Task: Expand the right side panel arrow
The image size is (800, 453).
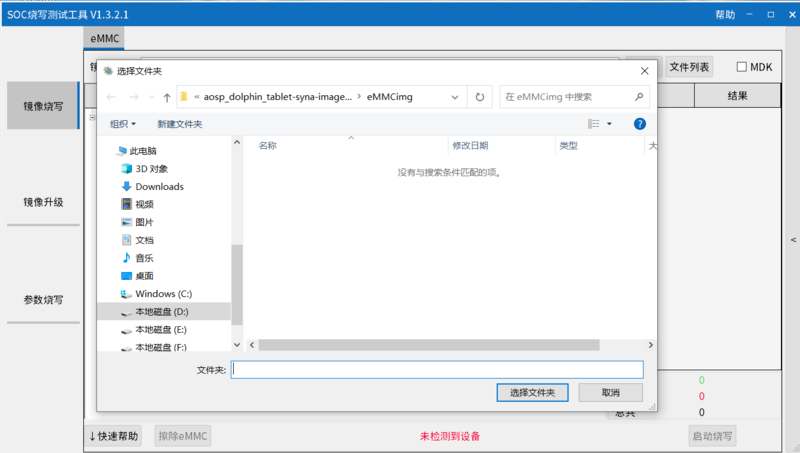Action: pyautogui.click(x=793, y=240)
